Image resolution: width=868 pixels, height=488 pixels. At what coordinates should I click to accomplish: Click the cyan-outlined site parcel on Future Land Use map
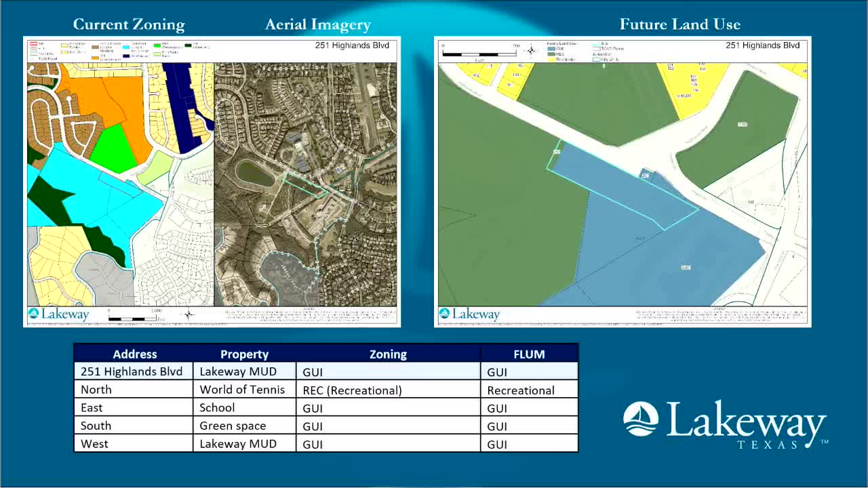tap(620, 186)
